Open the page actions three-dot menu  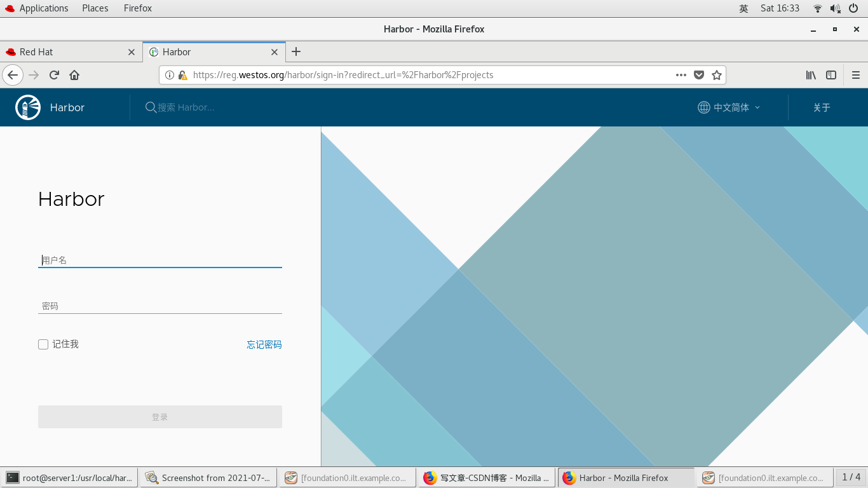[x=681, y=75]
